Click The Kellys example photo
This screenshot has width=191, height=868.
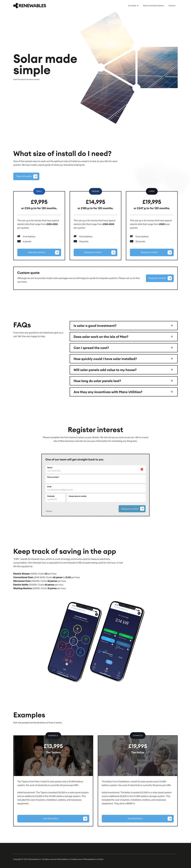coord(138,756)
